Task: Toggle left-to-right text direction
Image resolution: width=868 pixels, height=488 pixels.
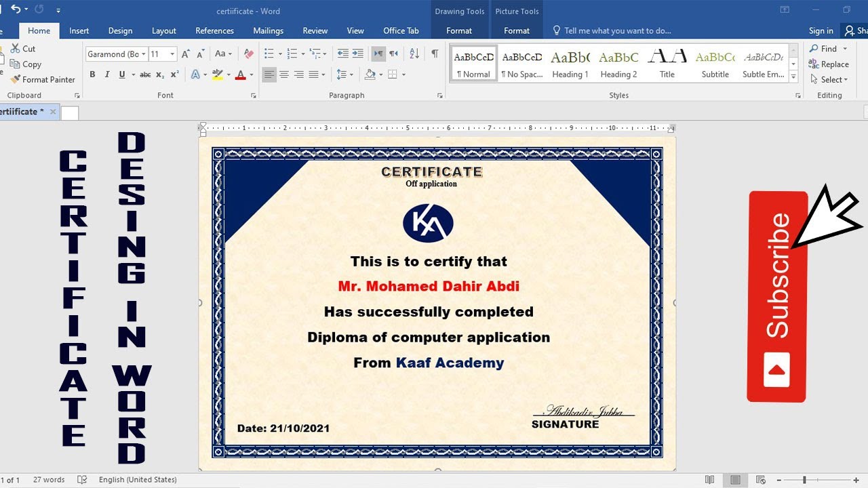Action: tap(378, 54)
